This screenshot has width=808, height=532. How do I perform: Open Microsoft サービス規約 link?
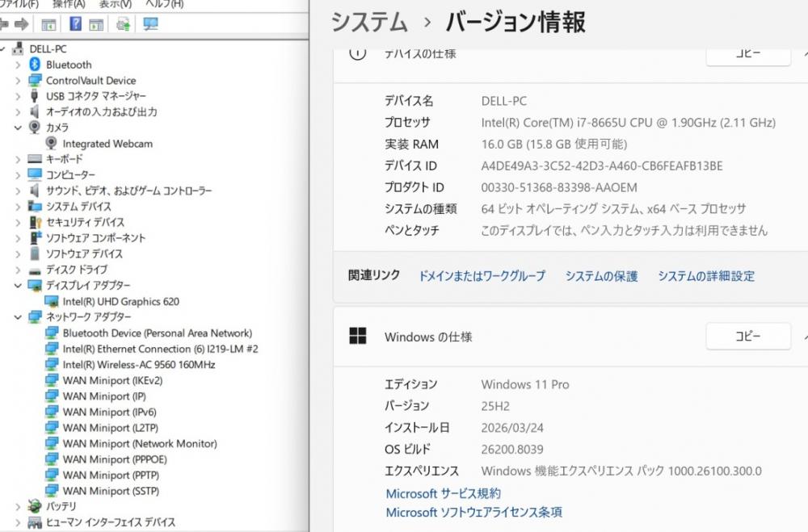coord(443,493)
